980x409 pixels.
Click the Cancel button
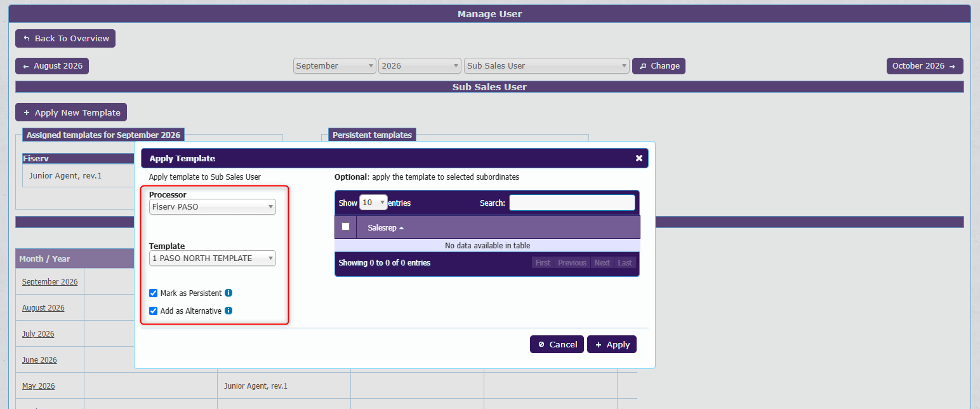[557, 344]
